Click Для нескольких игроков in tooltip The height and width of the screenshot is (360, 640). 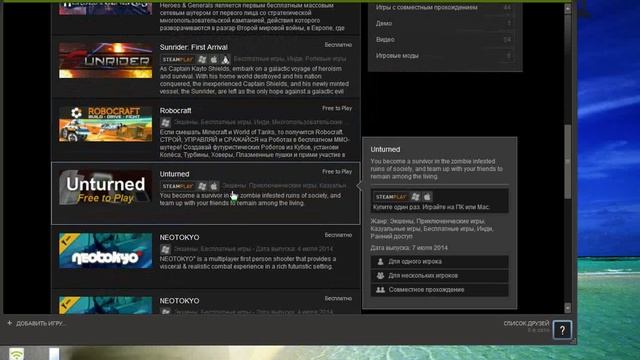tap(423, 276)
